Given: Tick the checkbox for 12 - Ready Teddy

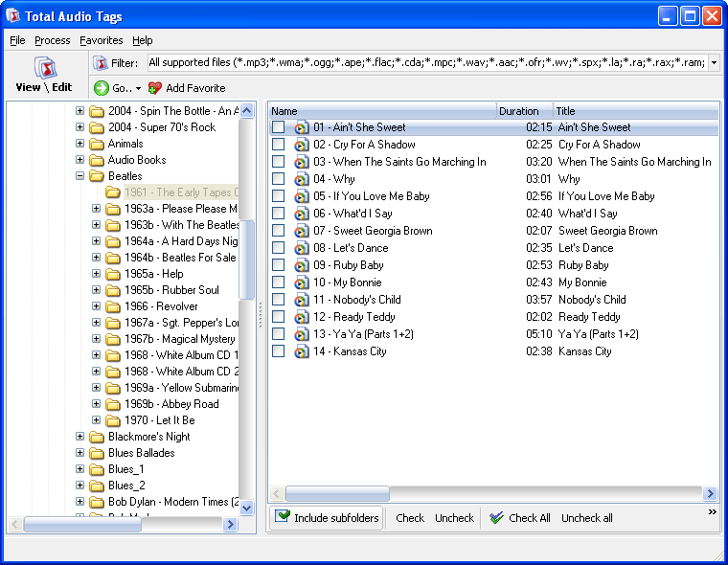Looking at the screenshot, I should tap(278, 317).
